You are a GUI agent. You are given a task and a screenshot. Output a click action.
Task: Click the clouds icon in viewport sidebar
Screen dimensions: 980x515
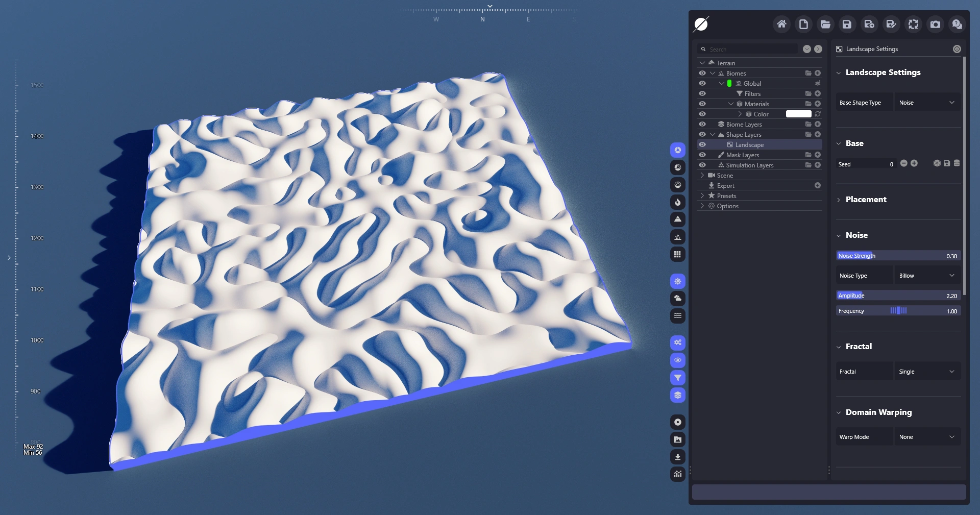tap(677, 298)
